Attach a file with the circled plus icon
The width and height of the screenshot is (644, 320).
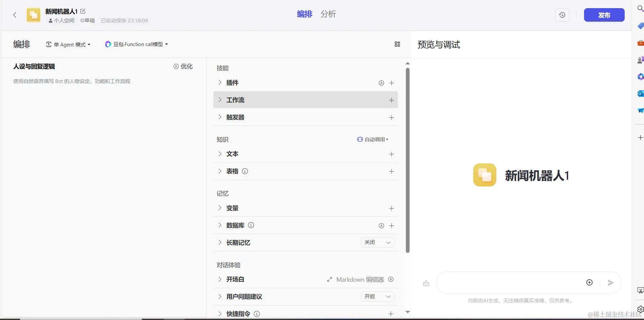589,282
